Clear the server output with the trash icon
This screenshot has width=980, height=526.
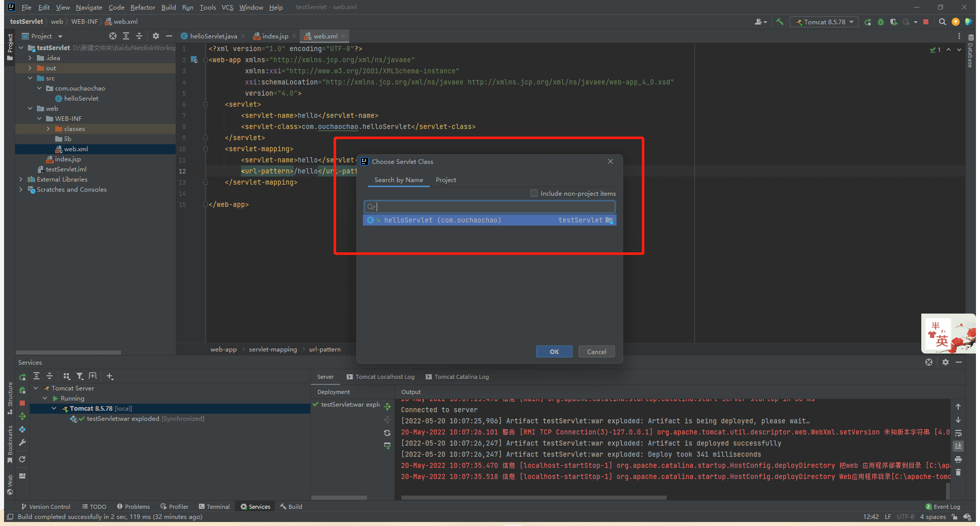tap(958, 472)
